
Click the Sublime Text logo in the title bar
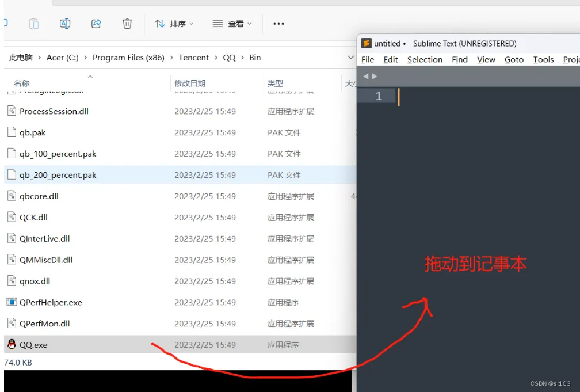click(367, 43)
